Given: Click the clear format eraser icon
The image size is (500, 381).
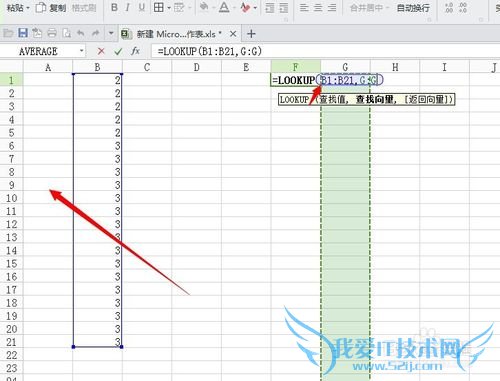Looking at the screenshot, I should 245,7.
